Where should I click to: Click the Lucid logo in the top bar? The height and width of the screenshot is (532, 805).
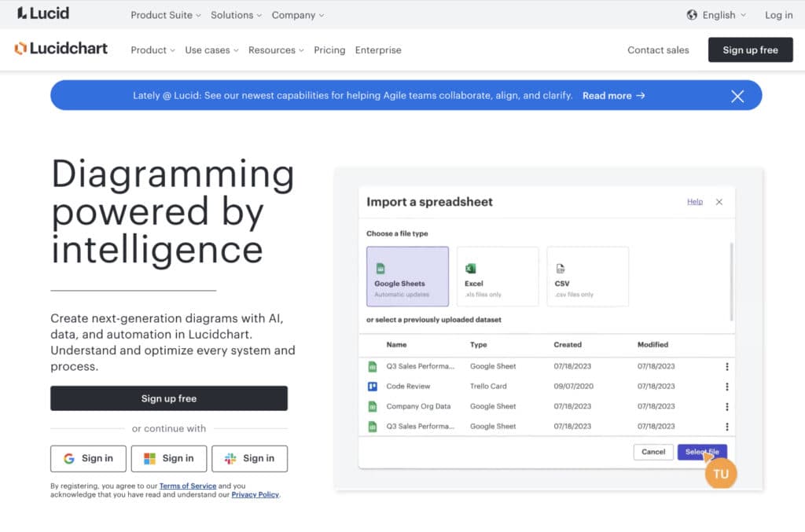coord(42,13)
